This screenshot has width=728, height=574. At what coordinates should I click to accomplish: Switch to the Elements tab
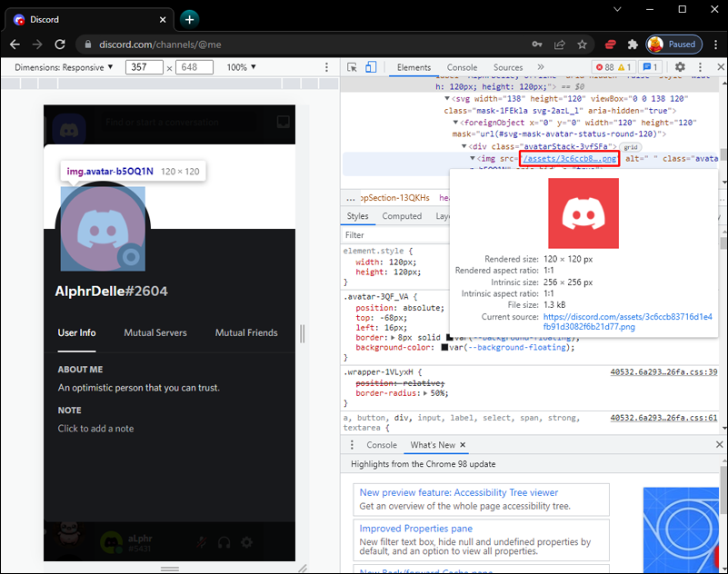414,67
